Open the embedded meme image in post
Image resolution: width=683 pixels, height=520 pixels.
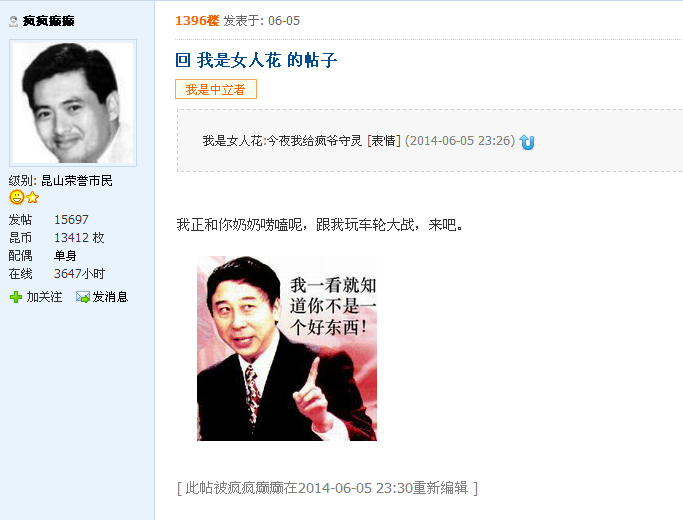287,348
